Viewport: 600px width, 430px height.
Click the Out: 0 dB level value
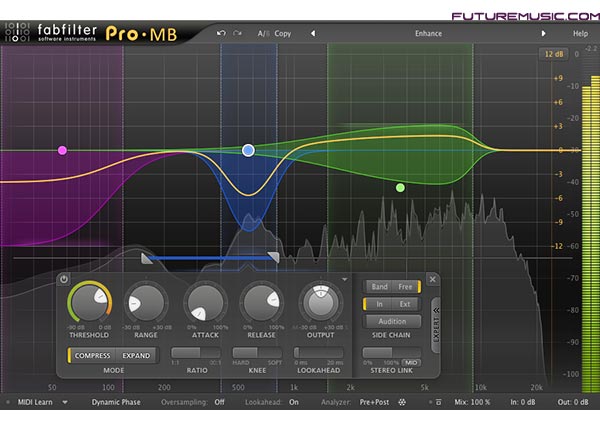(572, 402)
